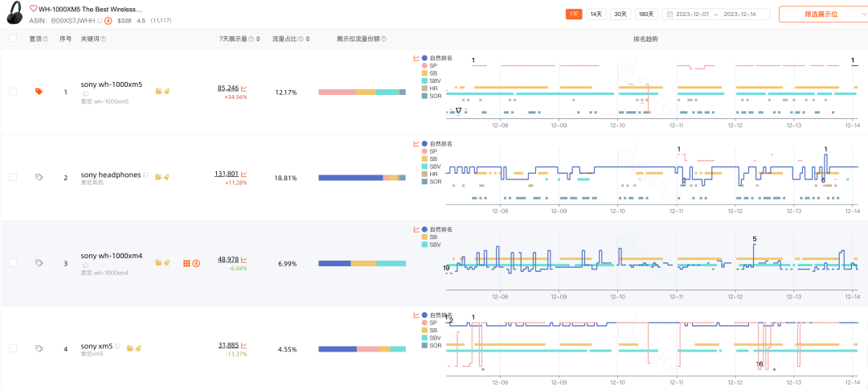Click the rocket icon in sony xm5 row
Screen dimensions: 868x391
point(138,348)
